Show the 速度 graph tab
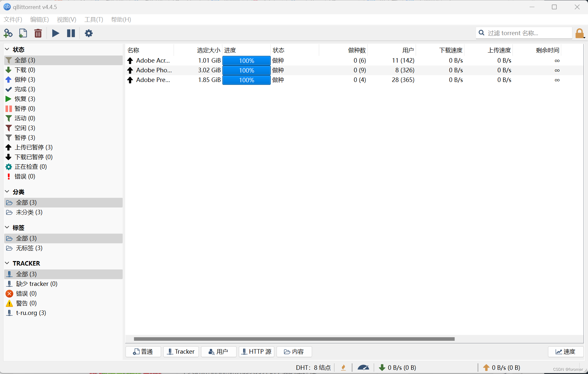 (566, 352)
